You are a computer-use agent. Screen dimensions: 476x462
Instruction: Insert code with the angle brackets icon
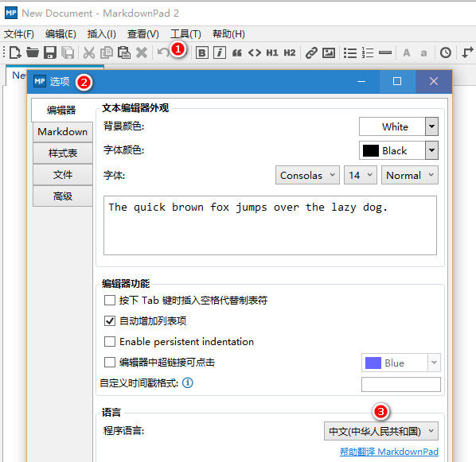(255, 52)
